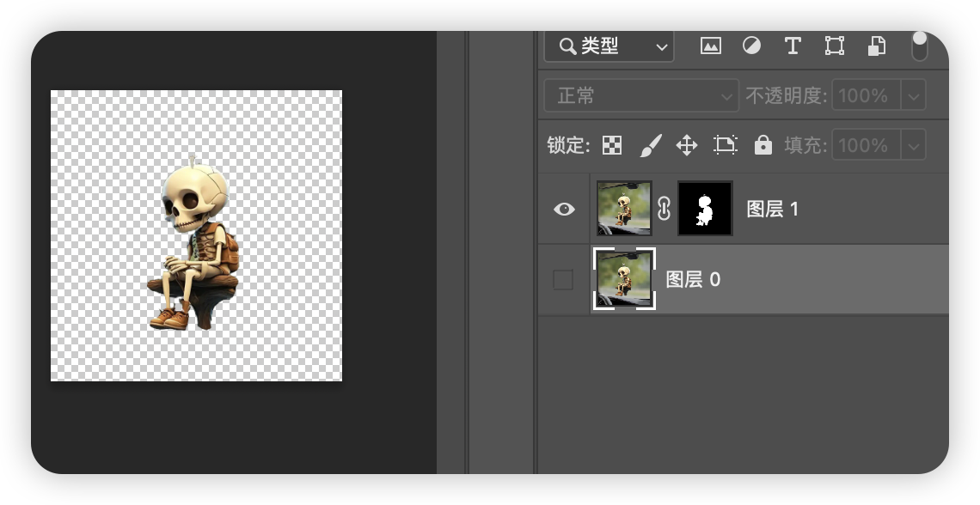Lock position move-arrows icon
Image resolution: width=980 pixels, height=505 pixels.
click(687, 145)
